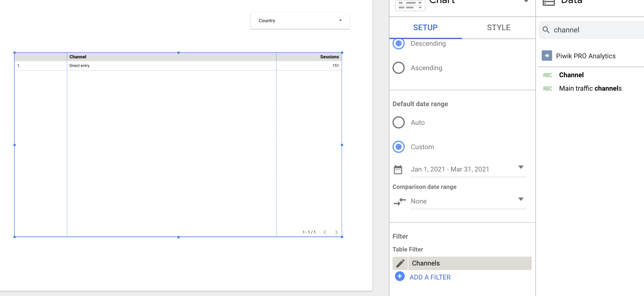644x296 pixels.
Task: Click the Main traffic channels field
Action: (x=590, y=88)
